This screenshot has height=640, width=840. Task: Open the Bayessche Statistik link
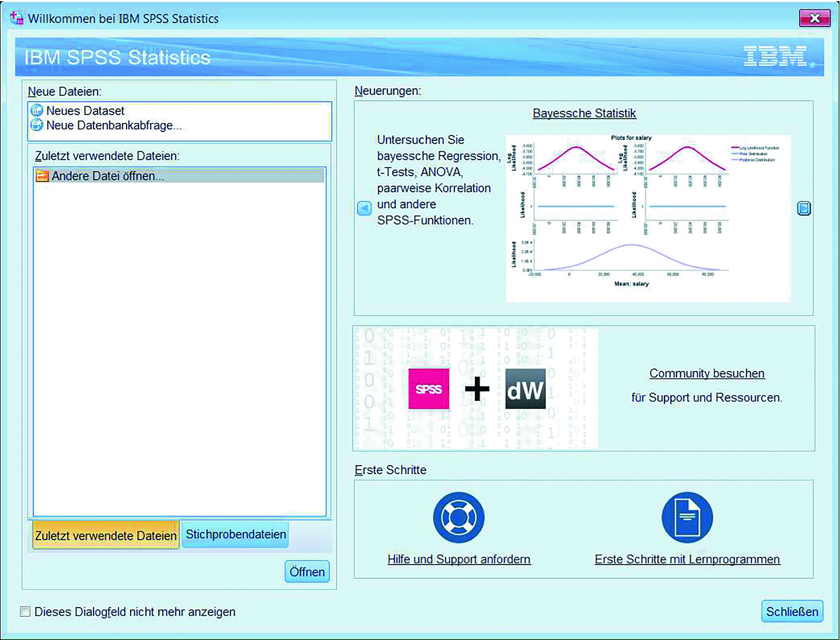584,113
